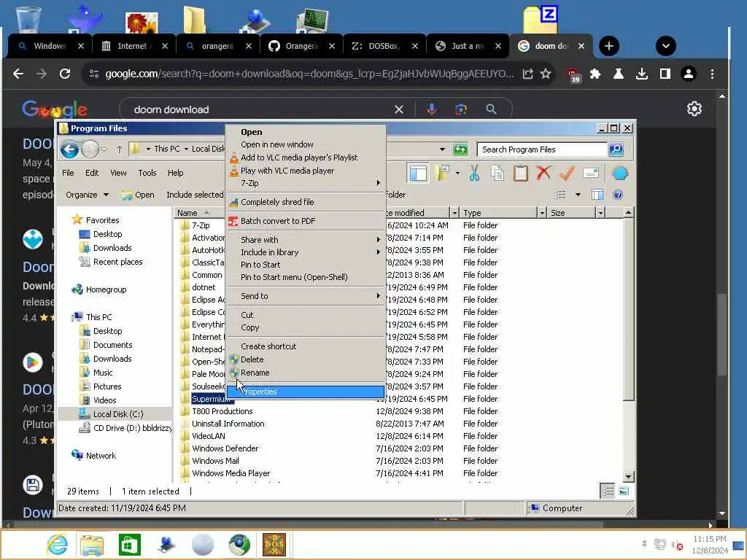Click the orange checkmark Properties icon

coord(567,174)
